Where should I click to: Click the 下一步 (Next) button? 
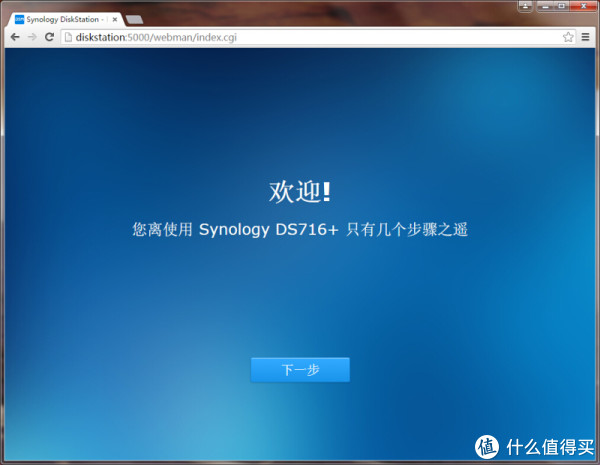(300, 370)
